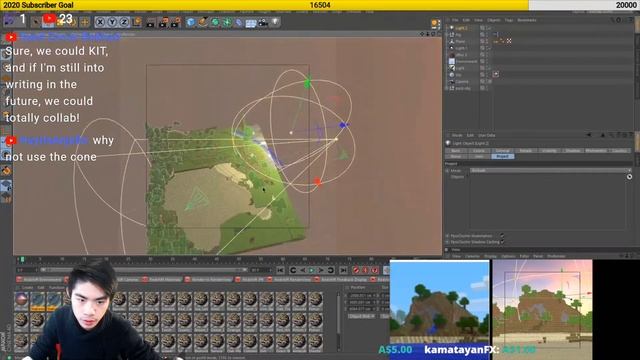Image resolution: width=640 pixels, height=360 pixels.
Task: Open the spline Pen tool
Action: click(203, 22)
